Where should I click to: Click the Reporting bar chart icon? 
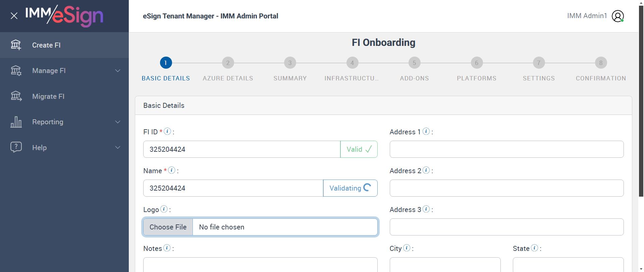pos(16,122)
